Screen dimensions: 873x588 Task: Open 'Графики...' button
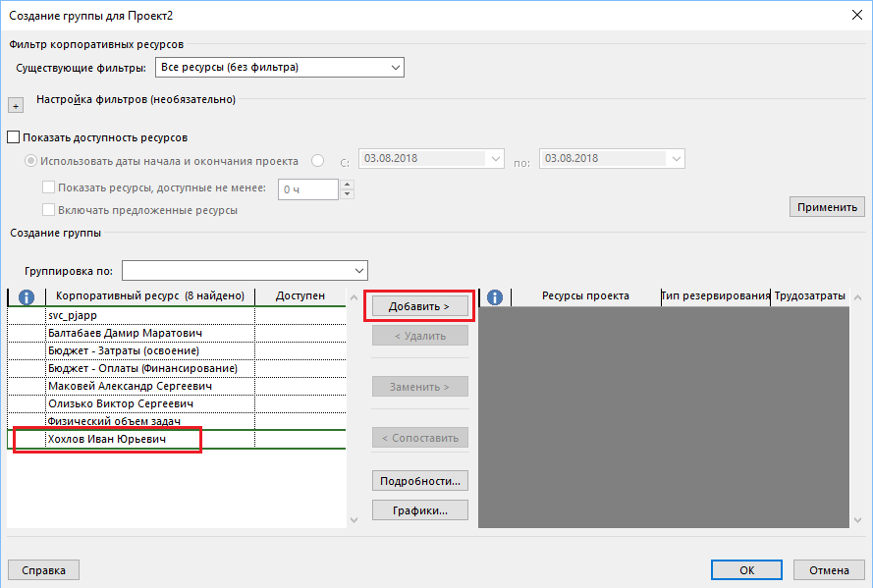point(419,510)
